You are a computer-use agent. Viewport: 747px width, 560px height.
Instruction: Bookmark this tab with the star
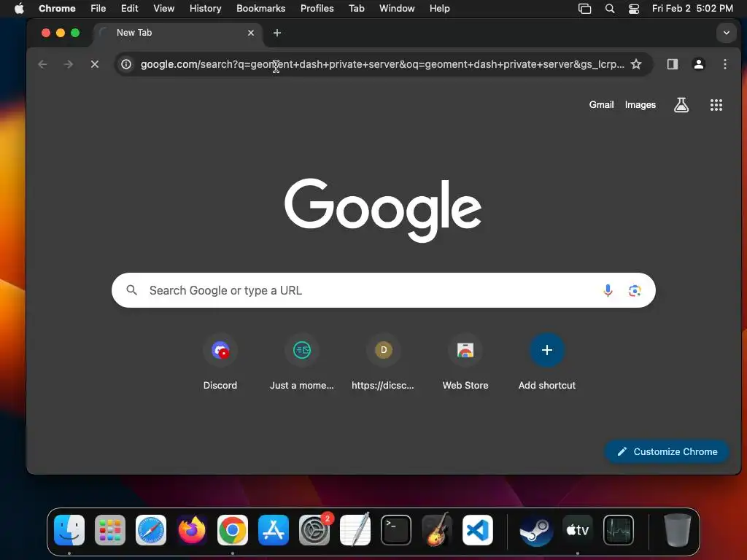point(636,64)
